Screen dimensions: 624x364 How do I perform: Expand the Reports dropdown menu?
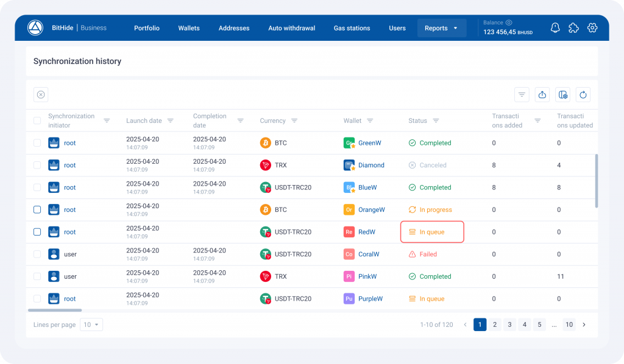(x=441, y=28)
